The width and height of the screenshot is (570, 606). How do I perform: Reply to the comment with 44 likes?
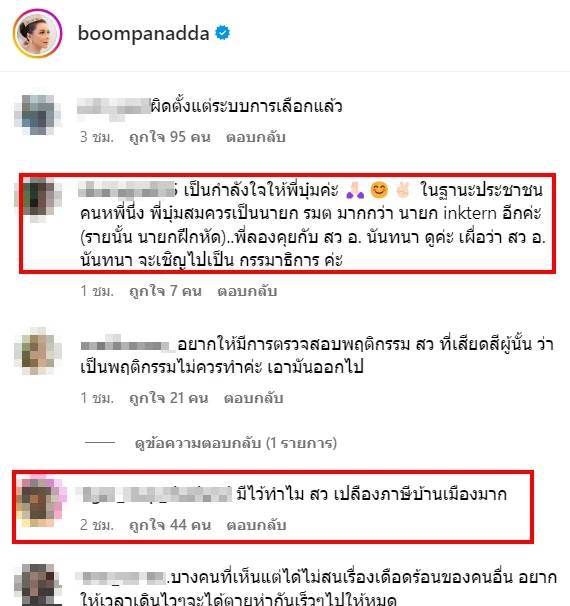[256, 525]
